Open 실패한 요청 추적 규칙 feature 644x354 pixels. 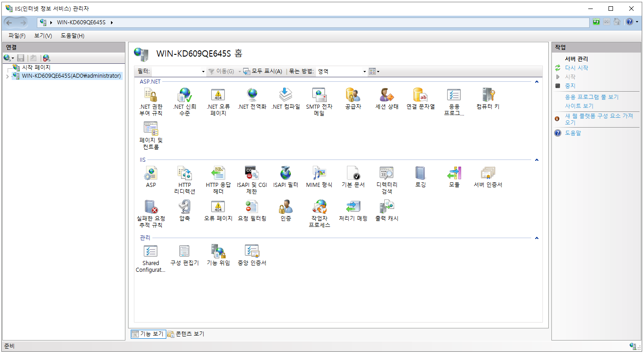151,214
